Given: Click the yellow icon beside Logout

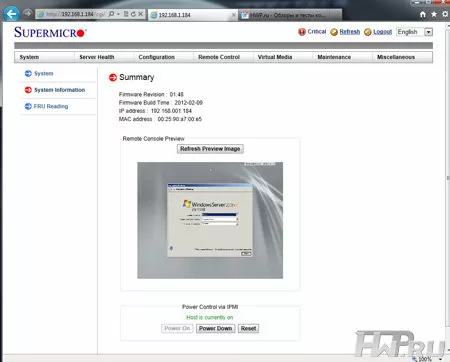Looking at the screenshot, I should 368,32.
